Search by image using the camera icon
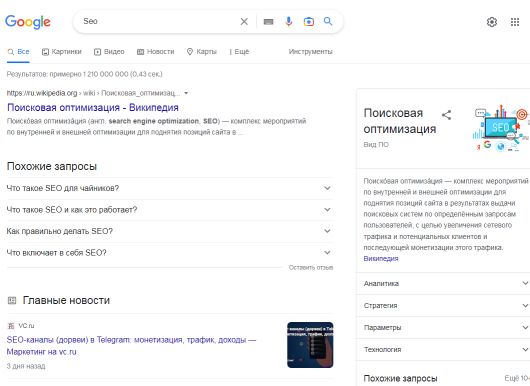 [308, 22]
